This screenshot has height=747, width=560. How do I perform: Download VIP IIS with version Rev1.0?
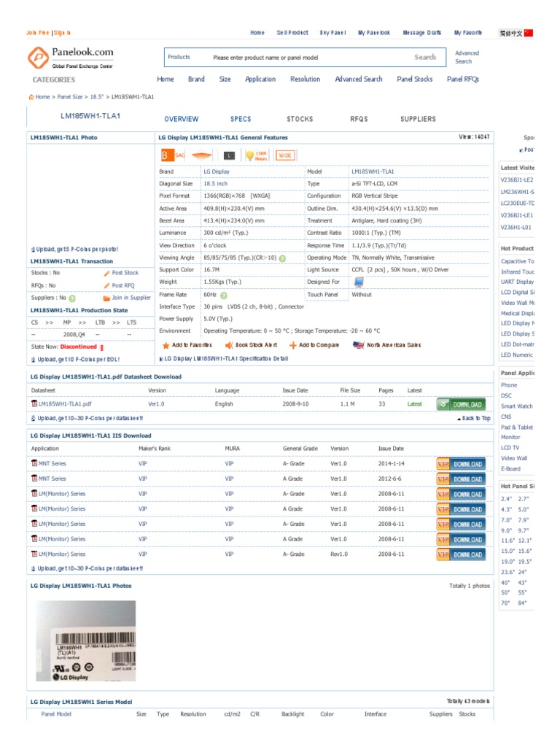click(x=461, y=555)
